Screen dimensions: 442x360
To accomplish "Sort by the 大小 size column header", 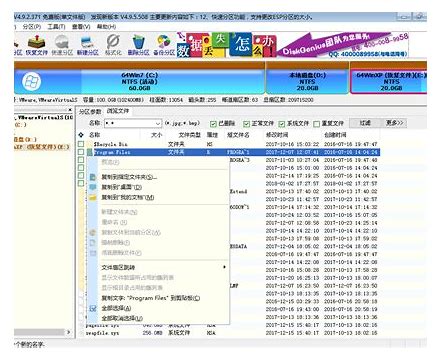I will click(x=156, y=135).
